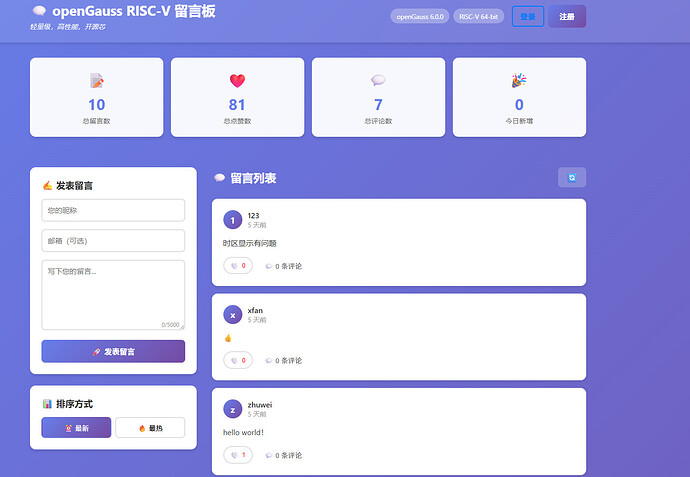The height and width of the screenshot is (477, 690).
Task: Click the 写下您的留言 message textarea
Action: coord(113,294)
